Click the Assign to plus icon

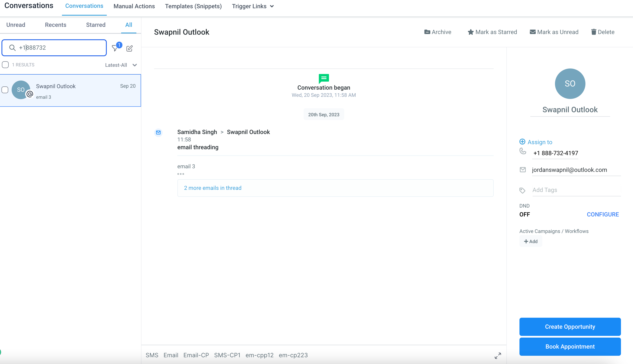(522, 142)
